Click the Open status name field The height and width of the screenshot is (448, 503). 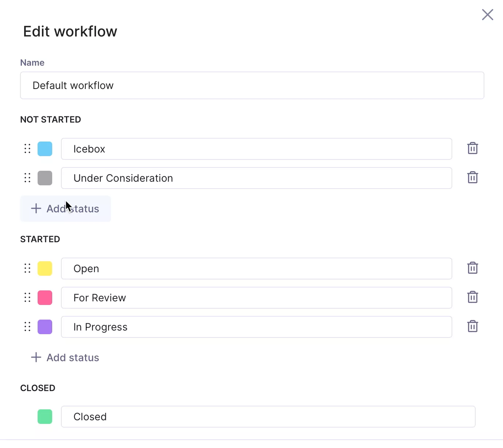[257, 269]
